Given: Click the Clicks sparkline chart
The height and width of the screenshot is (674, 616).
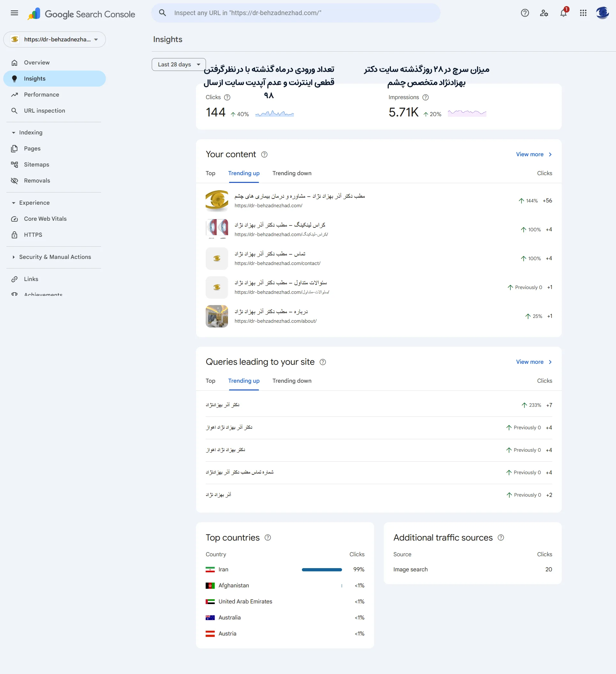Looking at the screenshot, I should pos(275,114).
